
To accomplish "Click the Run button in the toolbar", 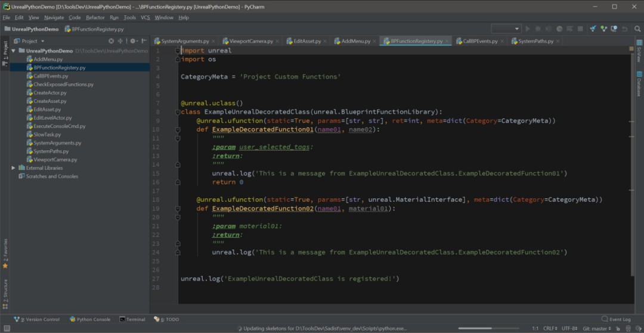I will tap(528, 29).
